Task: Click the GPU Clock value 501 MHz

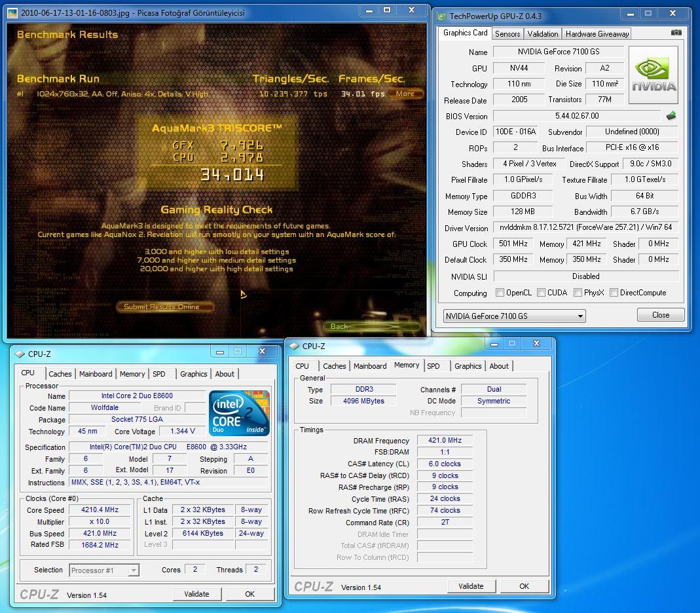Action: 513,244
